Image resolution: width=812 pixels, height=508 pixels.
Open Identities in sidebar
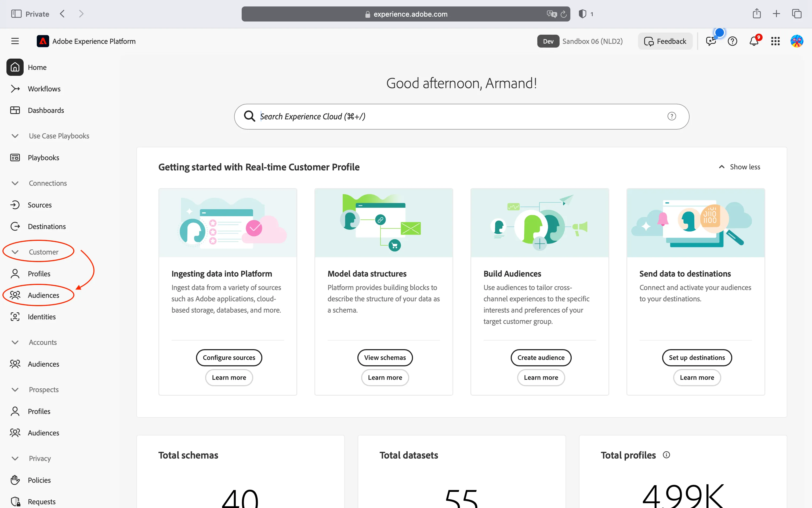click(42, 317)
